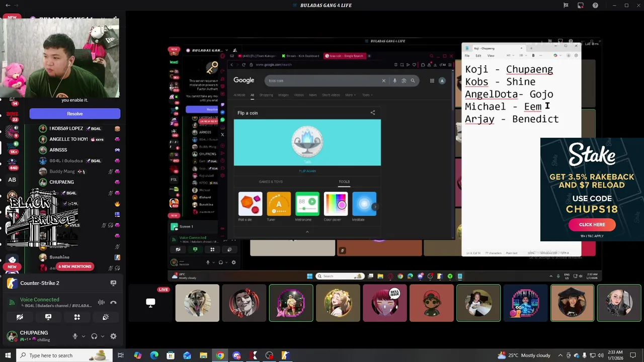Open Task View on the taskbar
Viewport: 644px width, 362px height.
(121, 355)
